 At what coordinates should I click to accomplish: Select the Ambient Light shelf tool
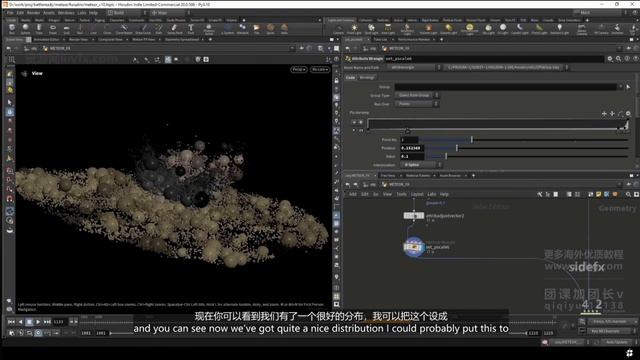click(560, 29)
